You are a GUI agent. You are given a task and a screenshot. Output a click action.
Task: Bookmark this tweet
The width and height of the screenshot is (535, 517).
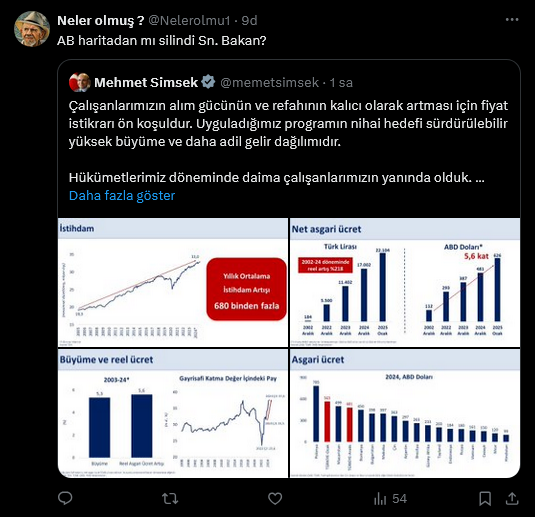(x=485, y=499)
